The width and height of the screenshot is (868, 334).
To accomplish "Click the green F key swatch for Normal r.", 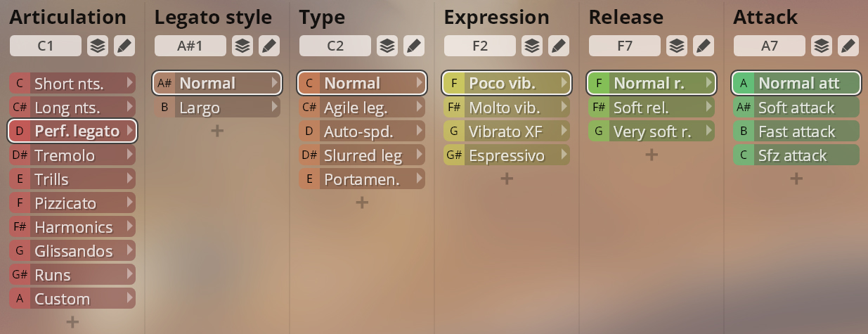I will point(599,83).
